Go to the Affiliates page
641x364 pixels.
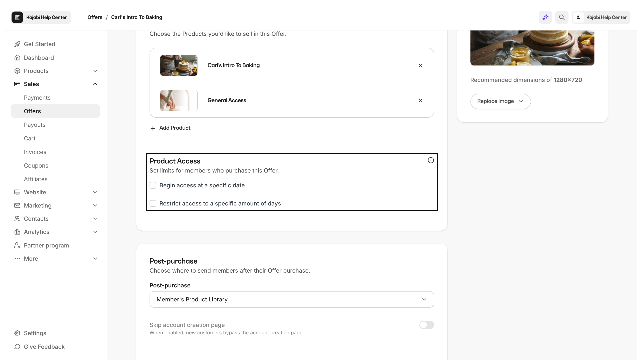(x=36, y=179)
